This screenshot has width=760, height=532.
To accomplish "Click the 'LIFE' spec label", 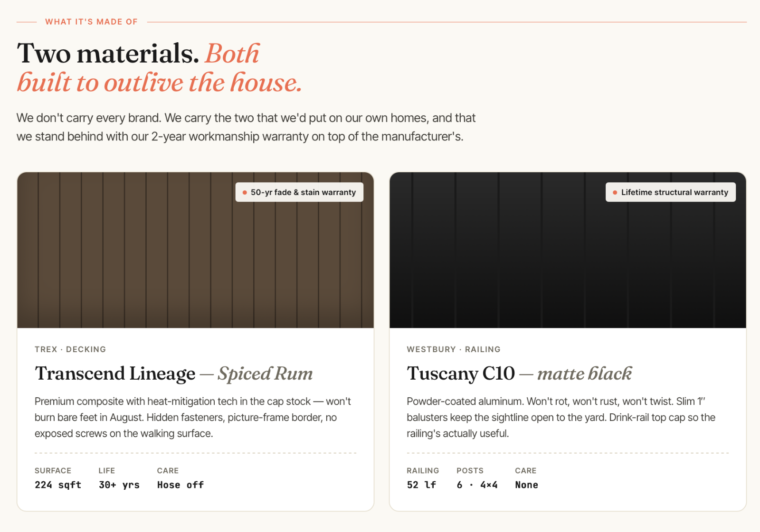I will click(x=107, y=471).
